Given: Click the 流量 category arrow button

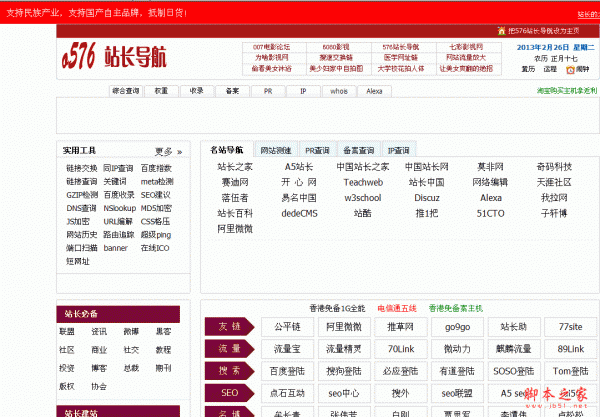Looking at the screenshot, I should click(x=229, y=349).
